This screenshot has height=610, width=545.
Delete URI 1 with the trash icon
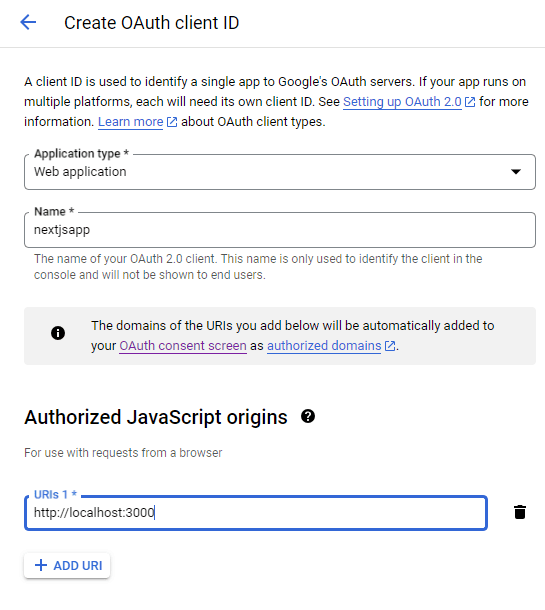point(520,512)
